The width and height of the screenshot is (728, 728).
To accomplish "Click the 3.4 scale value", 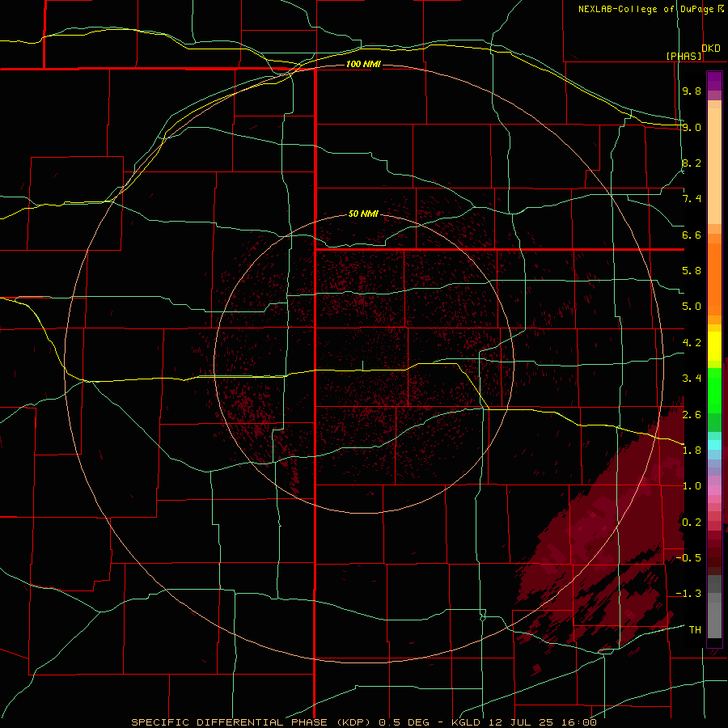I will pyautogui.click(x=692, y=379).
